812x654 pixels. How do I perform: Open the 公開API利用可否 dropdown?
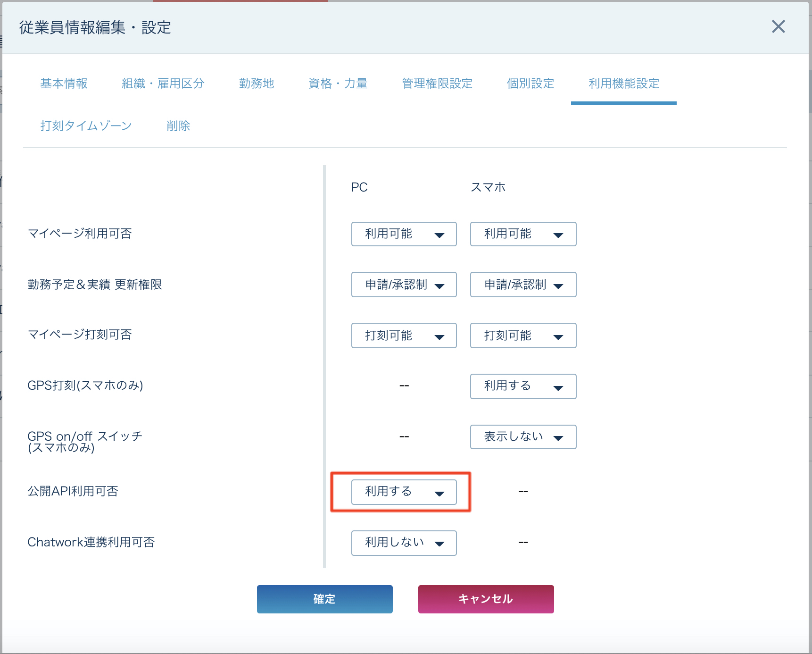tap(404, 492)
